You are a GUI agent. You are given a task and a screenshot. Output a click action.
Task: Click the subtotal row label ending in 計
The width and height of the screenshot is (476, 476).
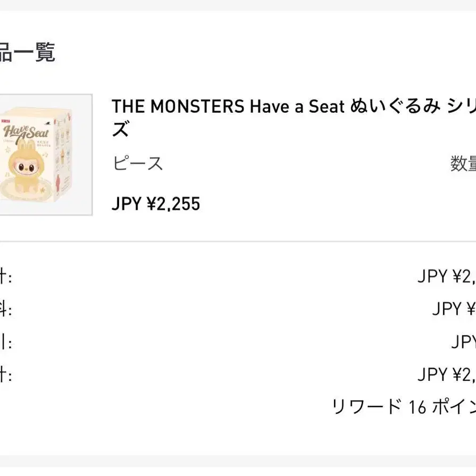(6, 277)
